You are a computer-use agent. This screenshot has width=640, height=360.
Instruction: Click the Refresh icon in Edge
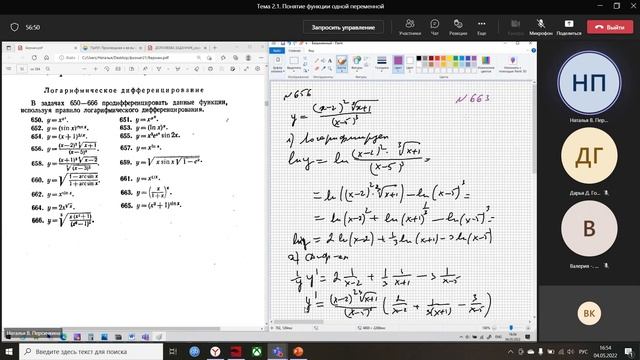34,58
